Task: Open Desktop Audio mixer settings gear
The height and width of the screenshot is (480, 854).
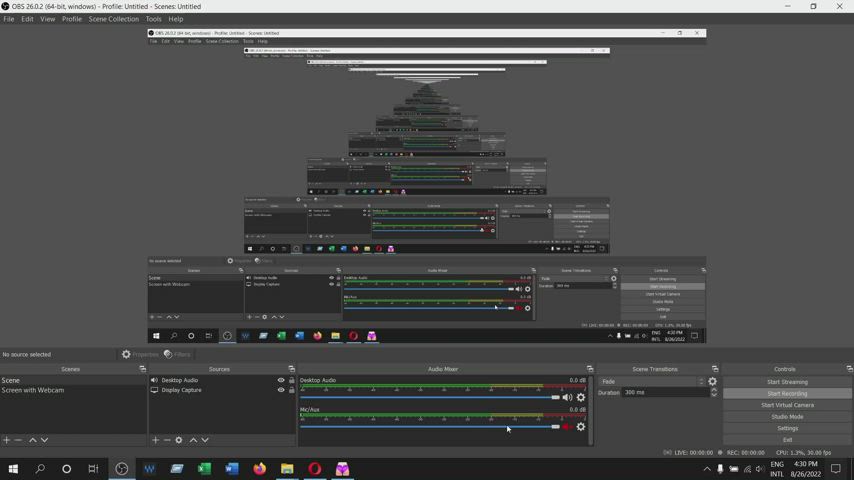Action: pos(581,398)
